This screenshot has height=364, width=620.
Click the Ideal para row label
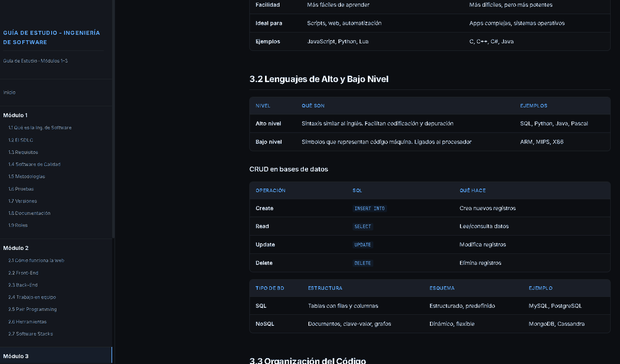(x=269, y=23)
